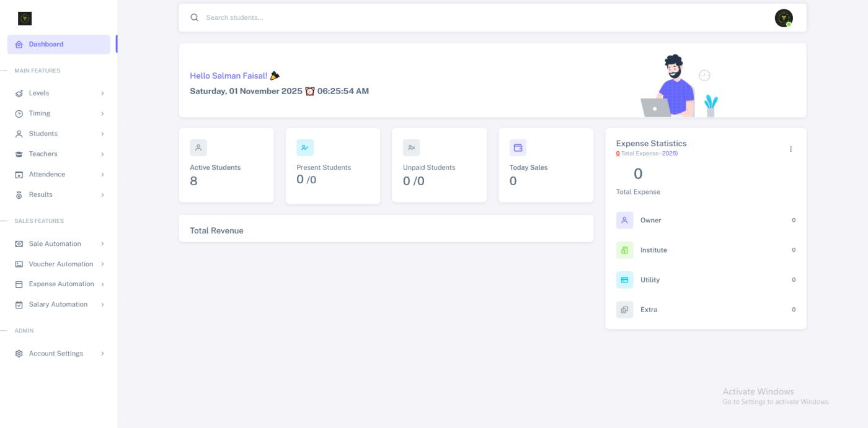Click the search magnifier icon
868x428 pixels.
tap(195, 17)
